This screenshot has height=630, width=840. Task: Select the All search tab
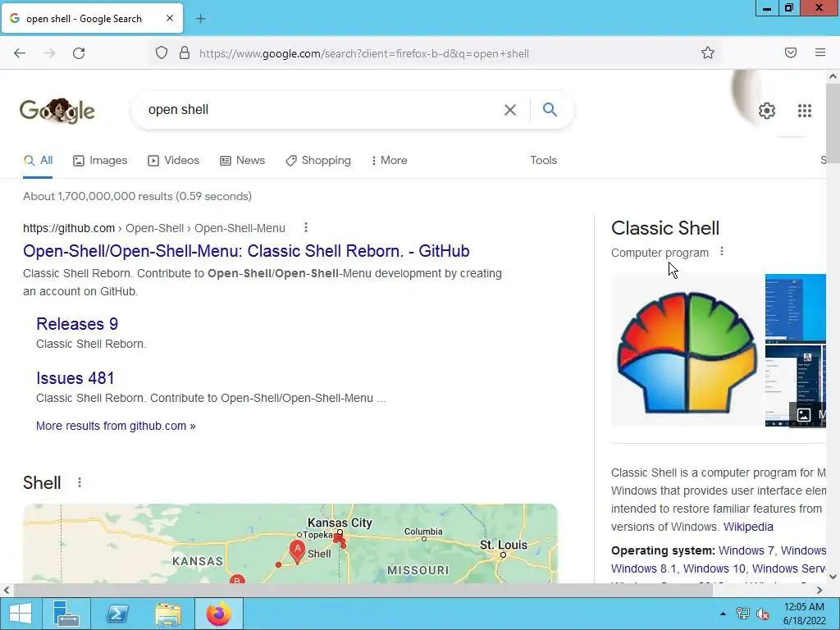coord(38,160)
